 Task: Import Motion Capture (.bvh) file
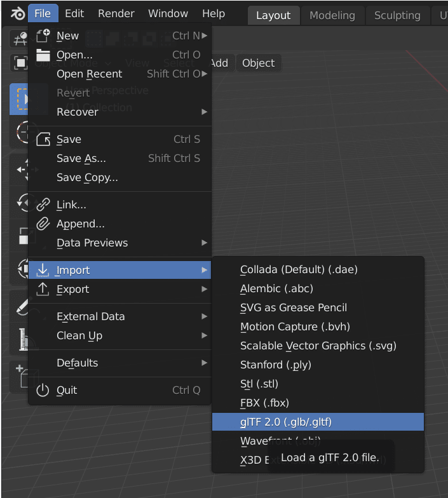318,326
